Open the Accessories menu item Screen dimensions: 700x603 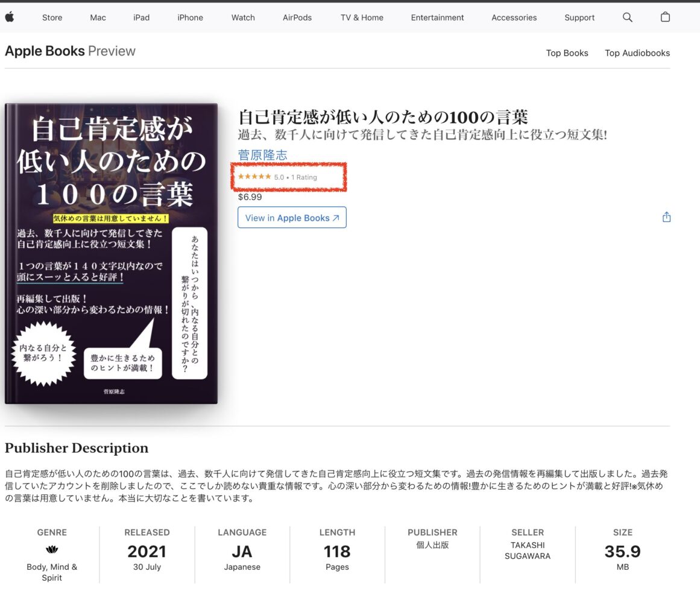(514, 17)
